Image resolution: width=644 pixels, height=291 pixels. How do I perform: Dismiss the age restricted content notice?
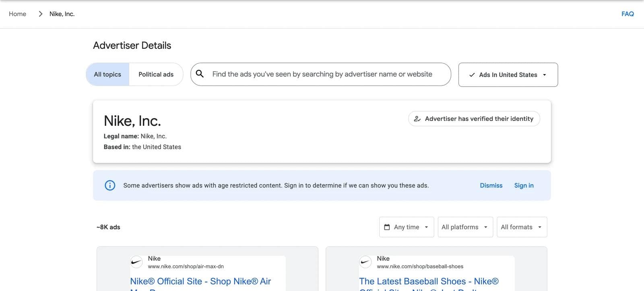coord(491,185)
